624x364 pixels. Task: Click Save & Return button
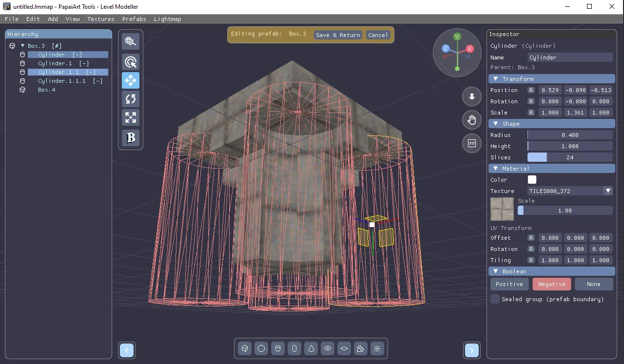[338, 35]
